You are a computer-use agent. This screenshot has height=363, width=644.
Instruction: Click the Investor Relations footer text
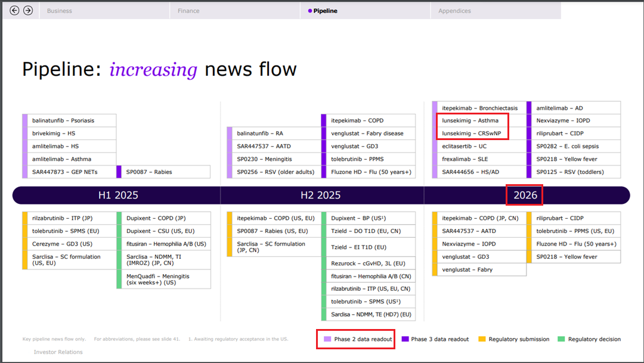coord(58,352)
